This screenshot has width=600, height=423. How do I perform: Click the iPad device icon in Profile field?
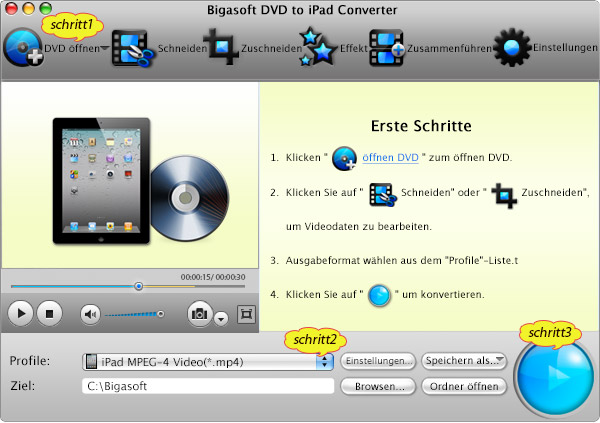click(91, 362)
